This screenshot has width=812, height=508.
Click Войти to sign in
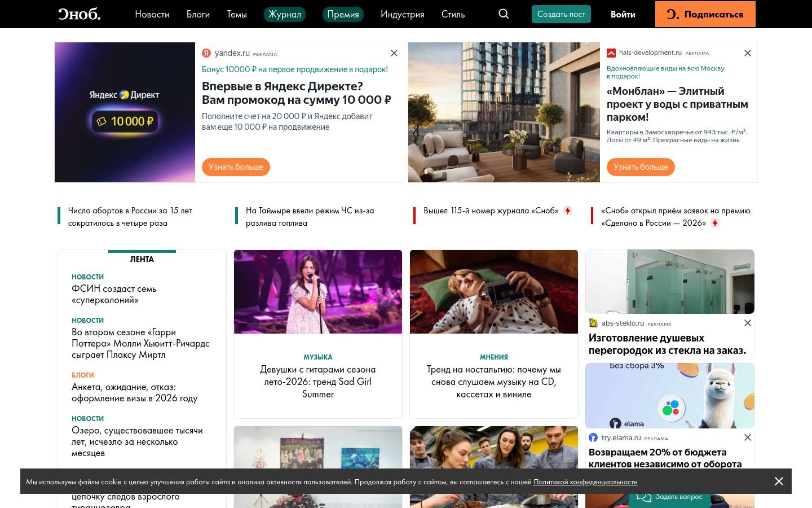[623, 14]
